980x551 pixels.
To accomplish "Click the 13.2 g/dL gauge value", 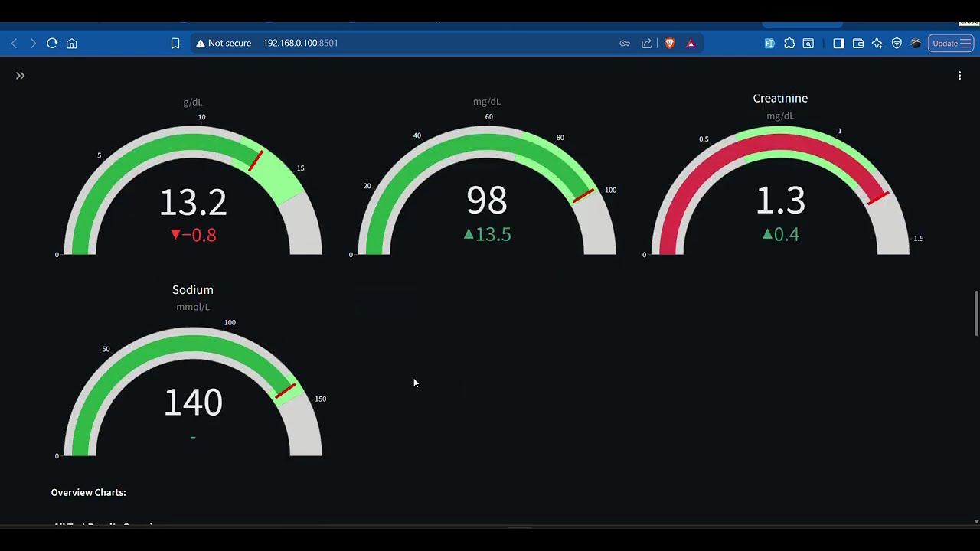I will pos(193,203).
